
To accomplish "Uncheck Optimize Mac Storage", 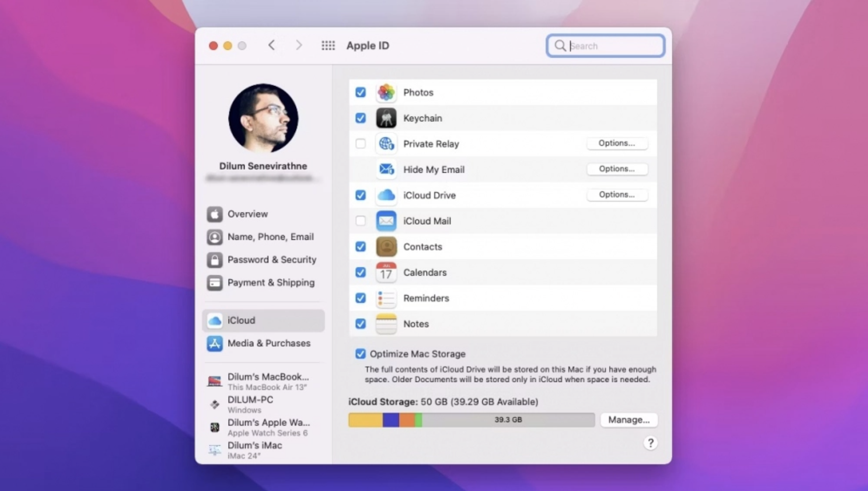I will coord(360,354).
